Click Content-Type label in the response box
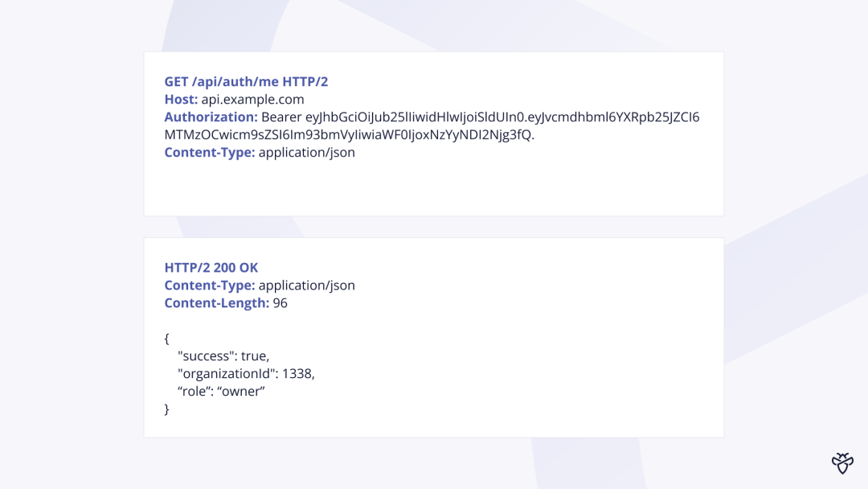The image size is (868, 489). [x=210, y=286]
